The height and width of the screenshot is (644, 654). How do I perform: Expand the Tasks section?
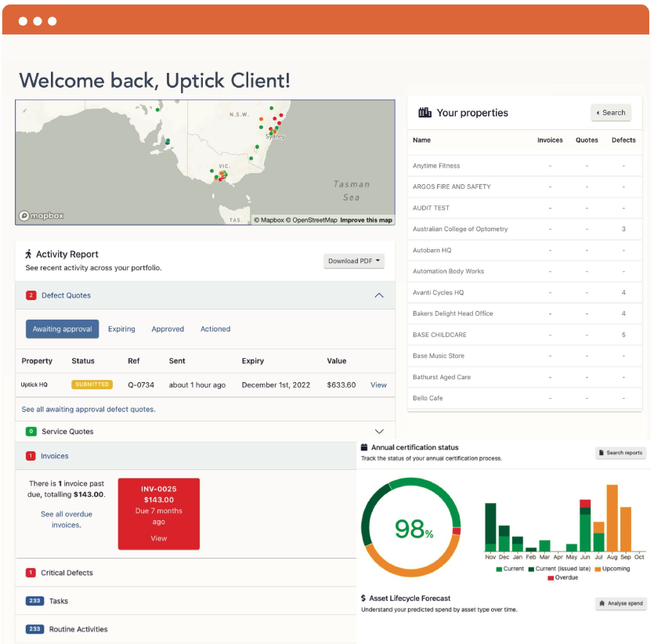point(186,601)
